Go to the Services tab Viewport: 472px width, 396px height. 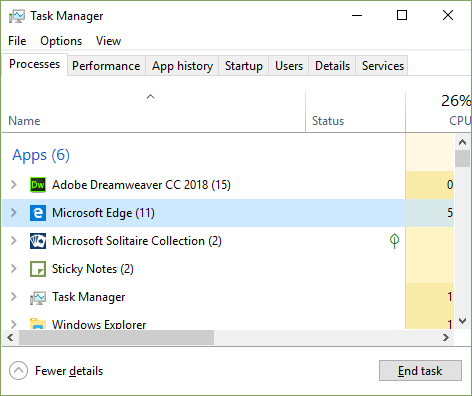pos(383,66)
